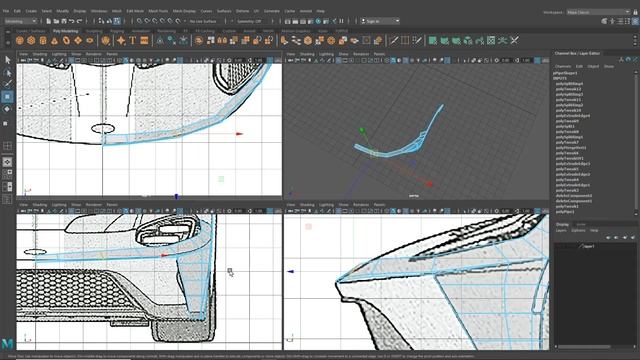
Task: Activate the Move tool in the toolbox
Action: click(x=7, y=97)
